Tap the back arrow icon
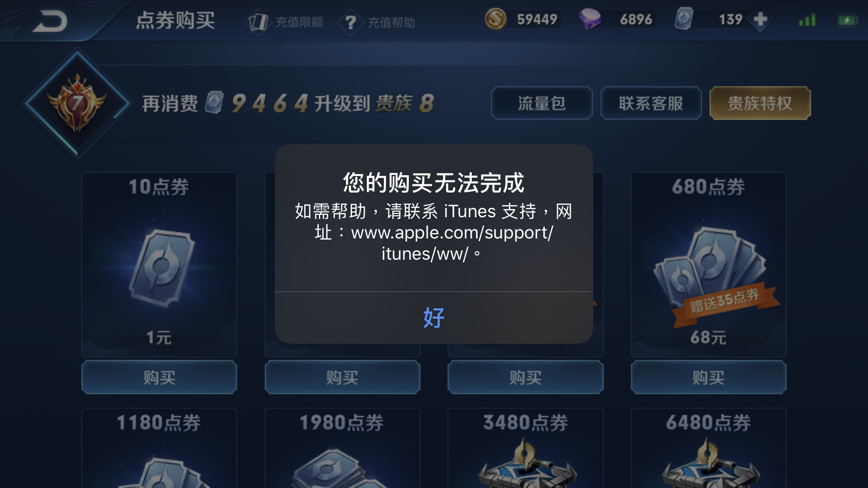Viewport: 868px width, 488px height. 50,21
